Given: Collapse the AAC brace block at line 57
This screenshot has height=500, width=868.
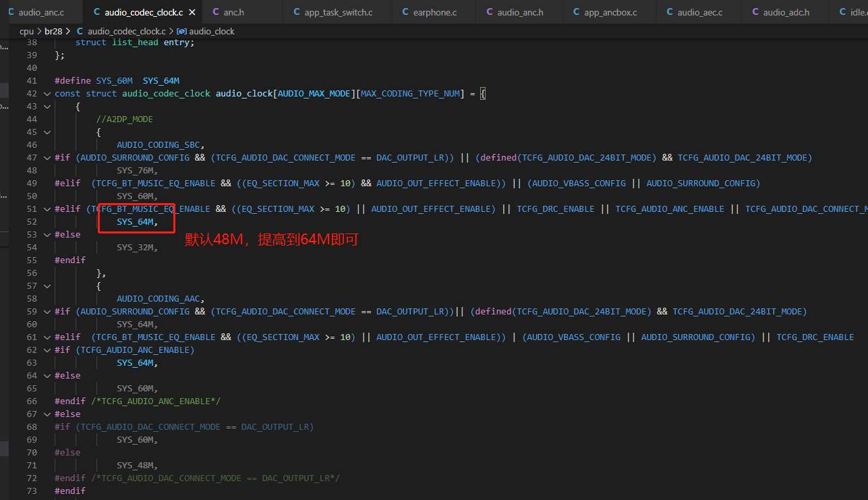Looking at the screenshot, I should (47, 286).
